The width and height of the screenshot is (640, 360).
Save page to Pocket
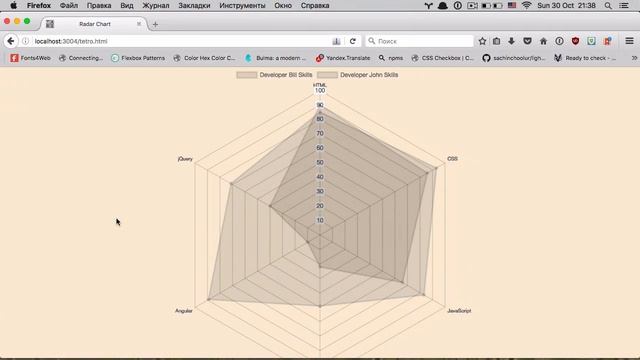[x=527, y=41]
